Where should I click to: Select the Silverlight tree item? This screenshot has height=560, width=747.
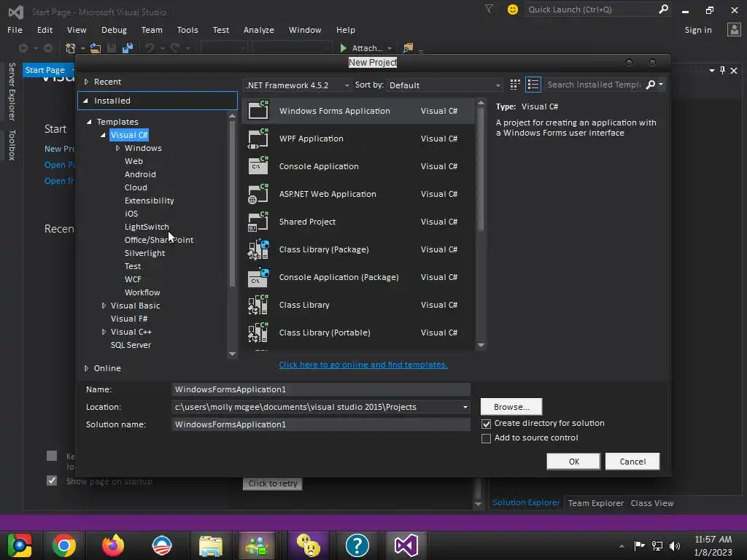point(145,253)
